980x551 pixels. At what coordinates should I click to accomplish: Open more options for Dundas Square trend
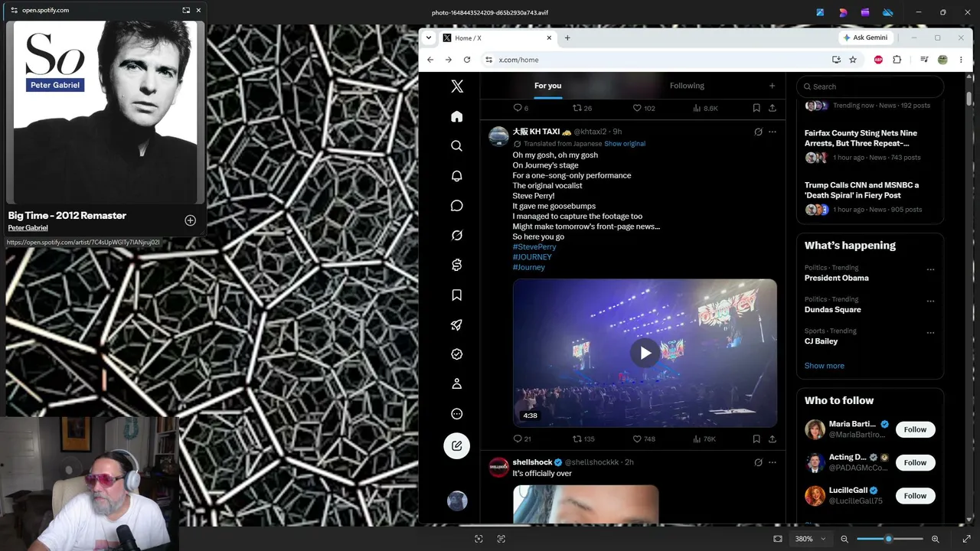(930, 301)
